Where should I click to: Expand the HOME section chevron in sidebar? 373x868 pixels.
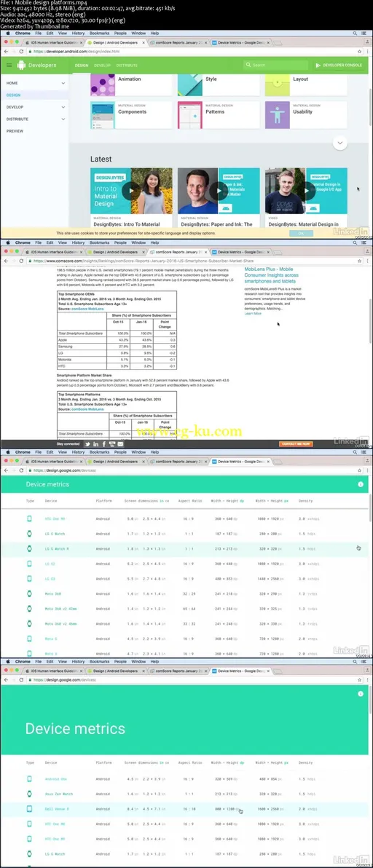63,83
